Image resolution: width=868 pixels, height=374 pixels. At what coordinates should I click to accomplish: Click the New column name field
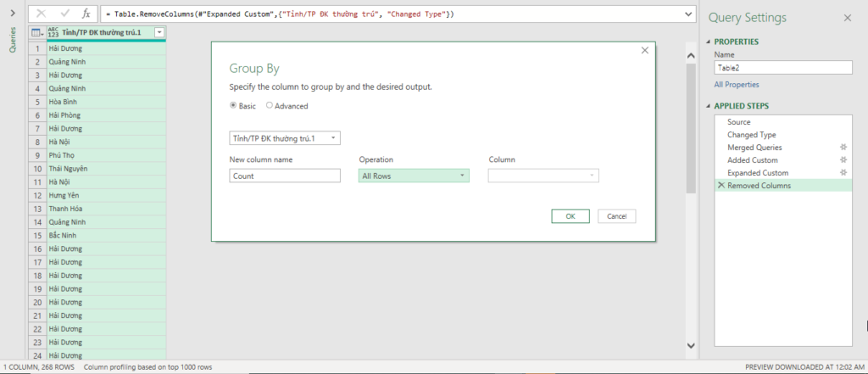coord(285,176)
